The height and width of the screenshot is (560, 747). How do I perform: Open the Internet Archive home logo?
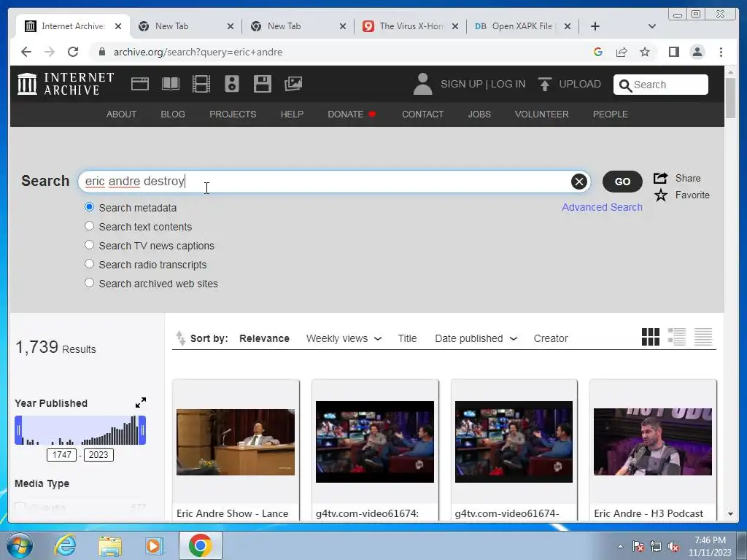66,84
